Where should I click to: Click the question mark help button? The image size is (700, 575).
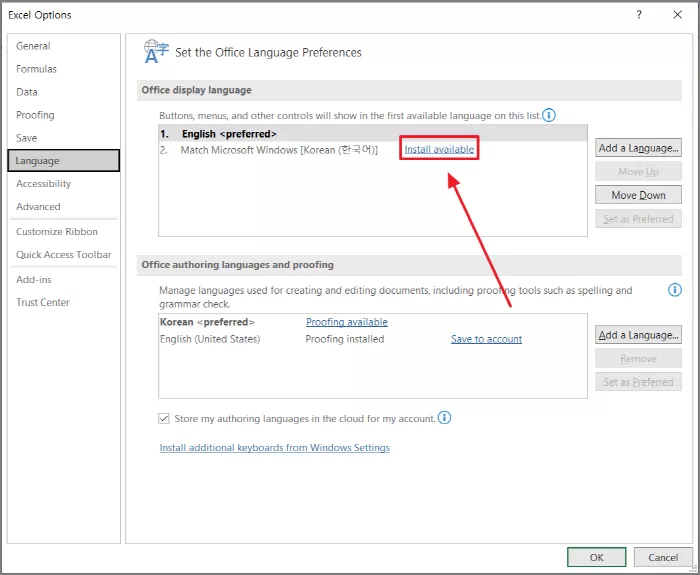(x=639, y=15)
